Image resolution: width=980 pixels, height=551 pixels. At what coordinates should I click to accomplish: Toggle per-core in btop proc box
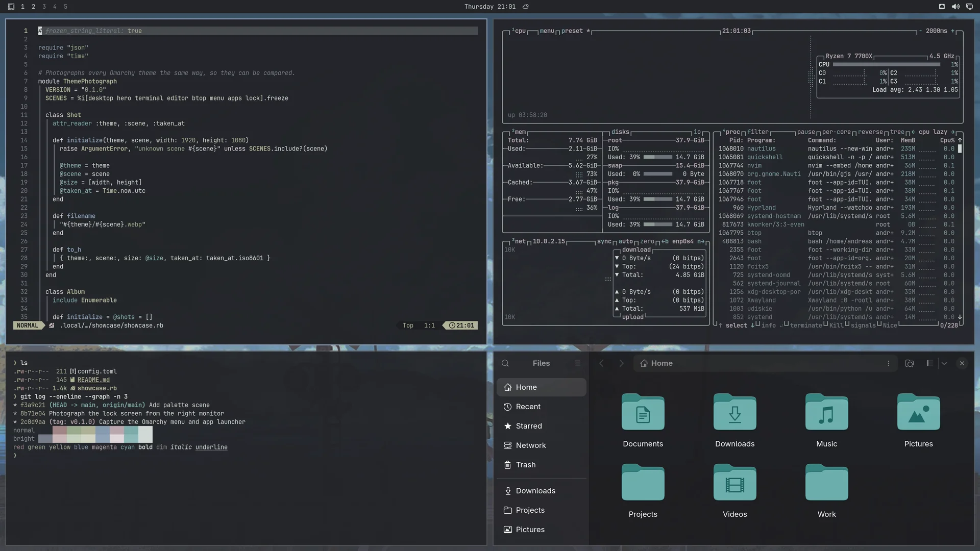[x=836, y=132]
